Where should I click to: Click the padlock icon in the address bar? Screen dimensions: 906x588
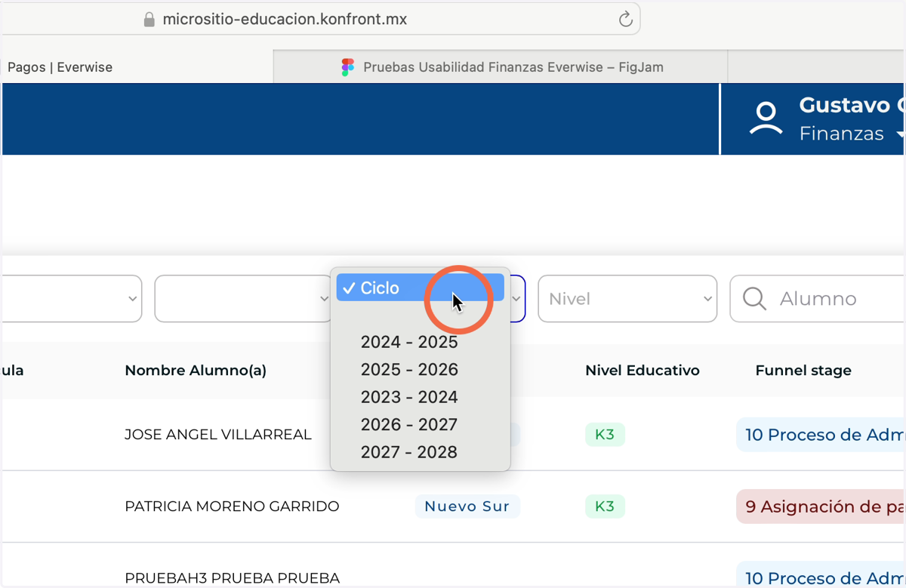149,20
